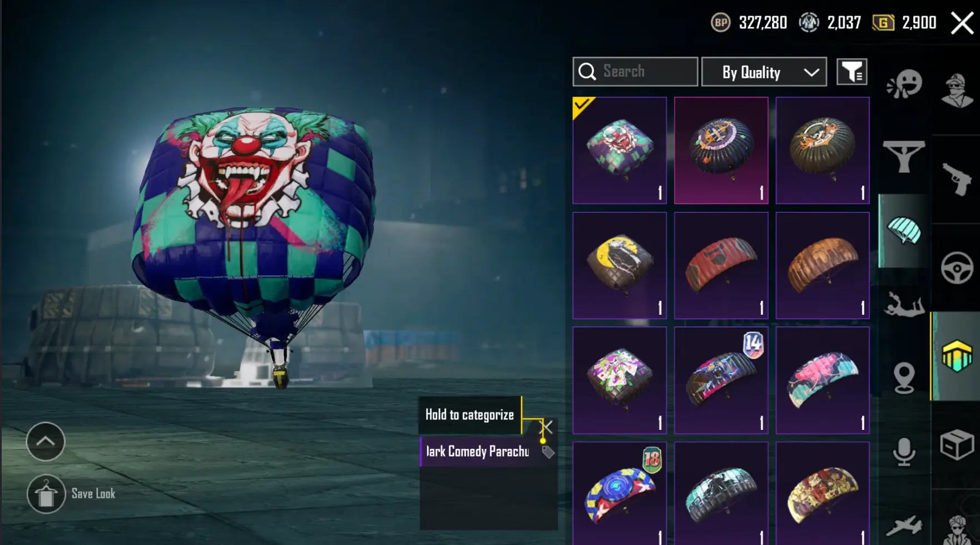Open the microphone voice pack category
Viewport: 980px width, 545px height.
904,452
